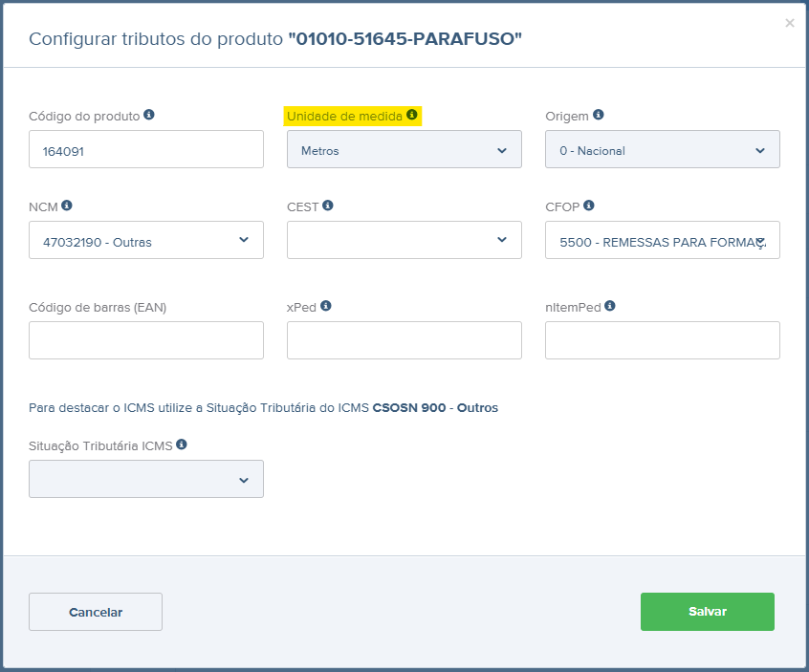Expand the Origem dropdown showing Nacional

[662, 150]
